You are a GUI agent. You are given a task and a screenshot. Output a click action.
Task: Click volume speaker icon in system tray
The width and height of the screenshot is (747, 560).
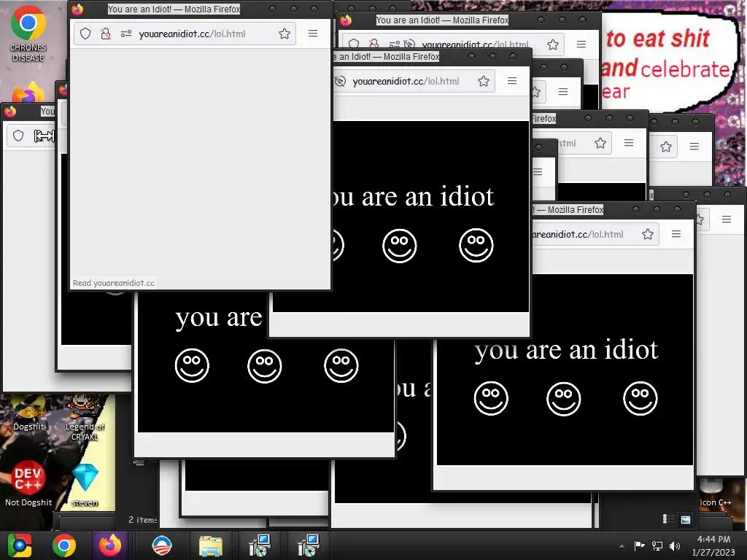[674, 545]
